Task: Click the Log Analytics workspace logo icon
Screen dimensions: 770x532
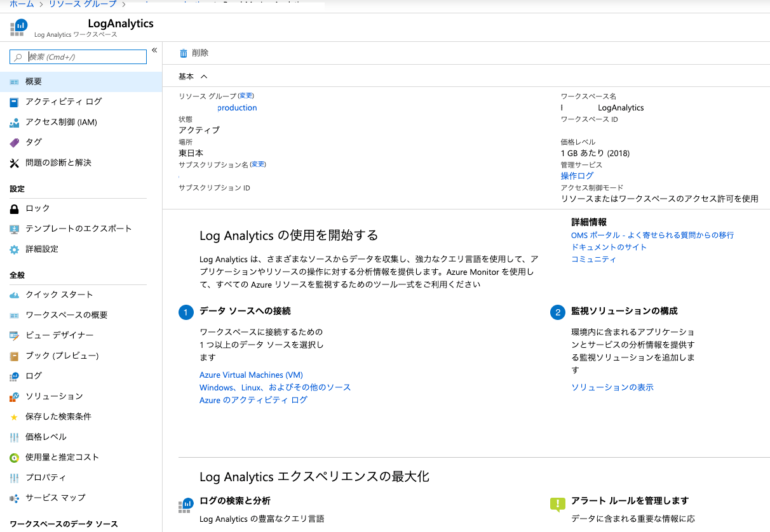Action: pyautogui.click(x=18, y=27)
